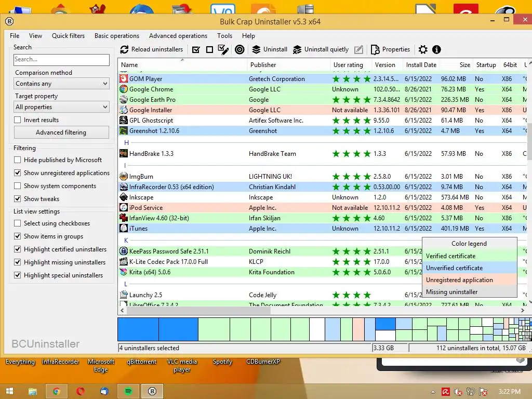Click Verified certificate legend swatch
Screen dimensions: 532x399
(x=469, y=256)
